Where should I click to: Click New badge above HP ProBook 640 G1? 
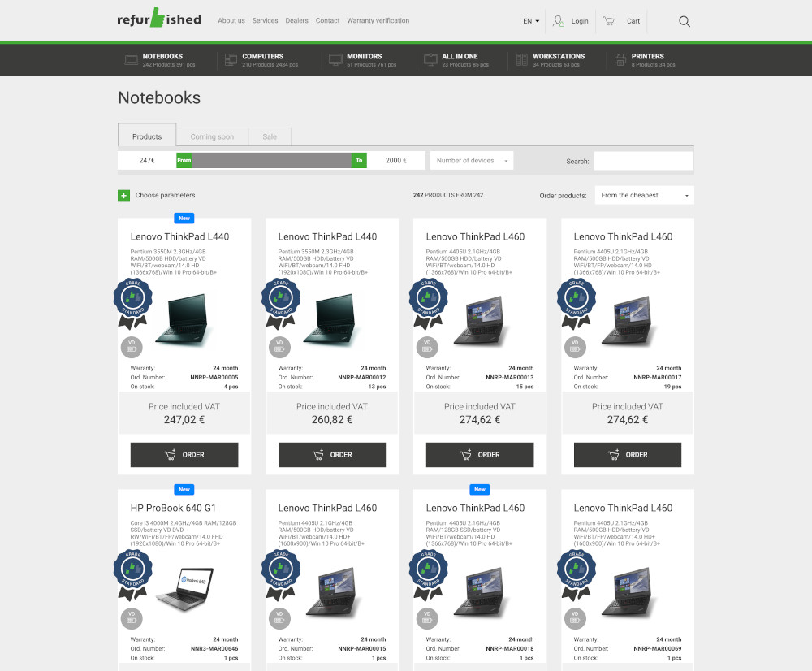click(184, 489)
